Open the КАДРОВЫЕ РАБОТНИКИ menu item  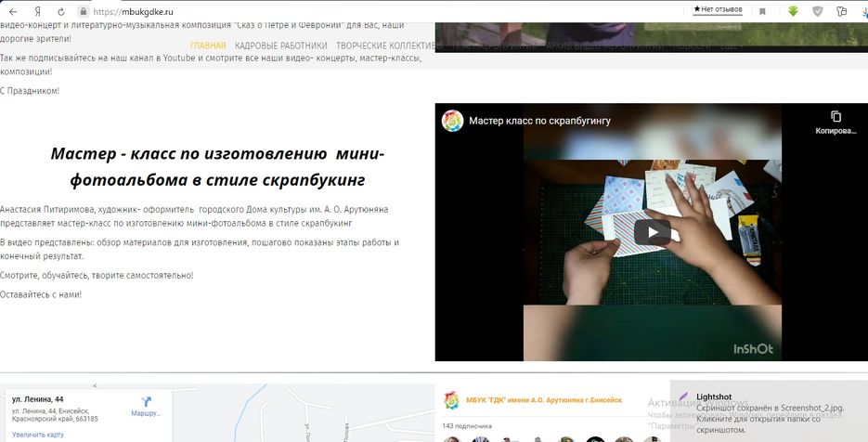(281, 46)
